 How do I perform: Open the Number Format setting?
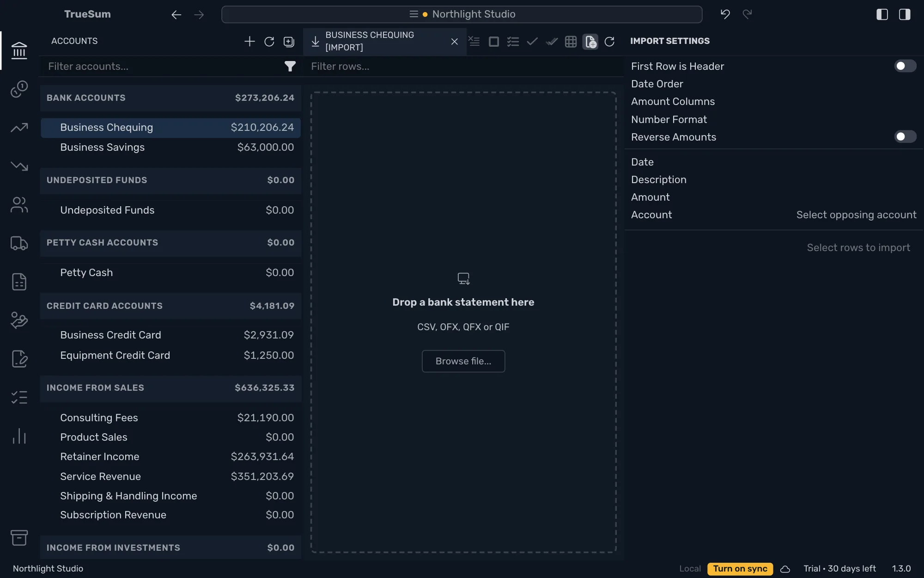coord(774,120)
